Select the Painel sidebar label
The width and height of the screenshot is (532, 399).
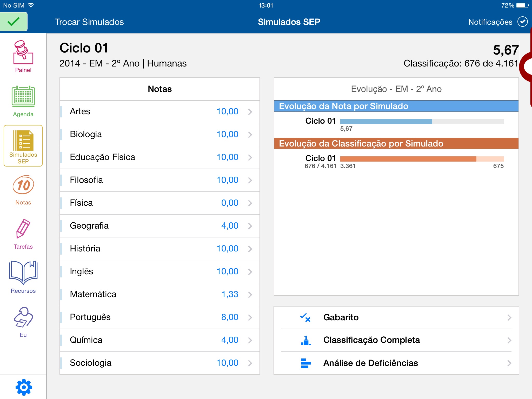23,70
